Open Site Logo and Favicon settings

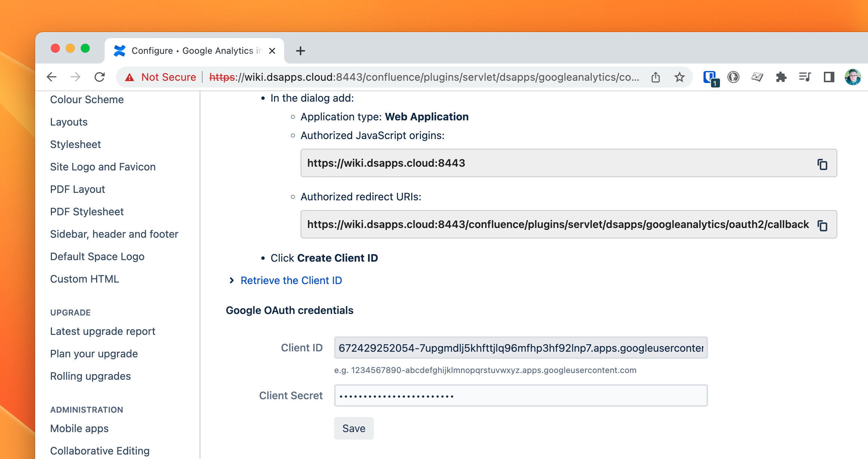click(103, 167)
